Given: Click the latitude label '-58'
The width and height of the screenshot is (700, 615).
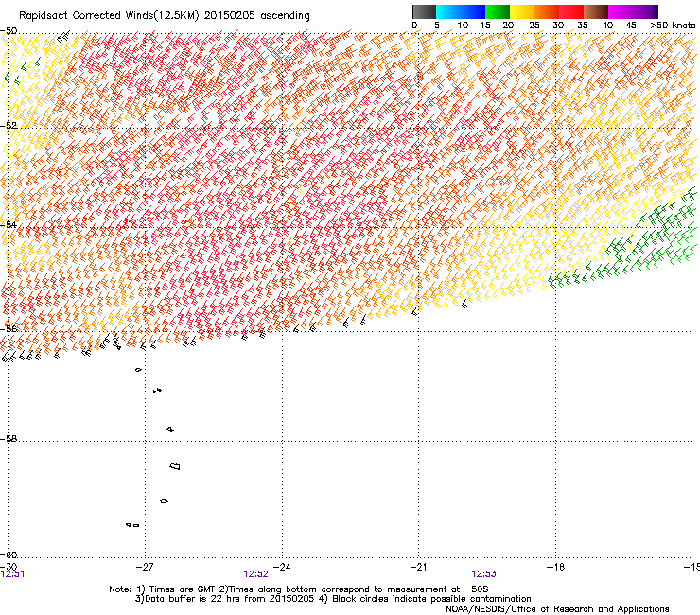Looking at the screenshot, I should point(9,439).
